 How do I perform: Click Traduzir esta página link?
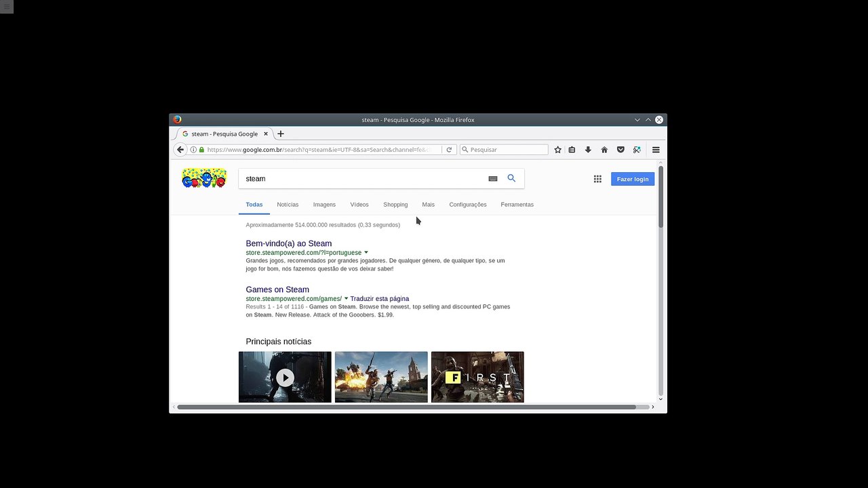coord(380,299)
